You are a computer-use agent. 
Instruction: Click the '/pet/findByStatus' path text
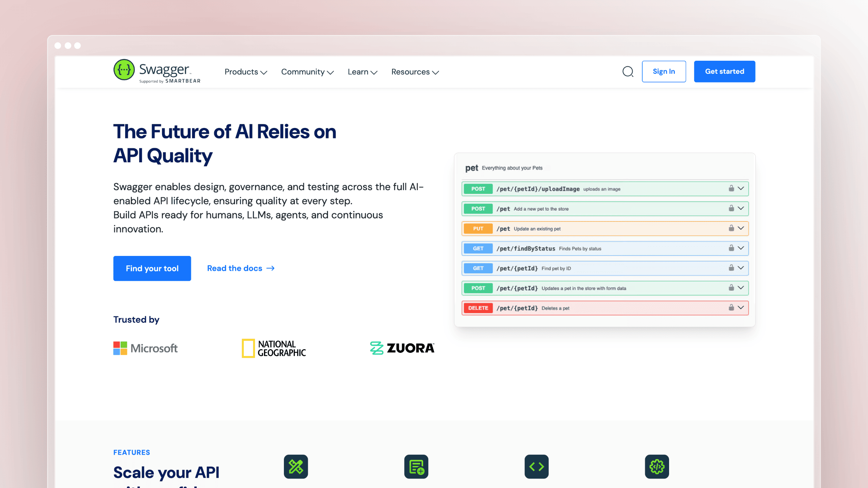click(x=526, y=249)
